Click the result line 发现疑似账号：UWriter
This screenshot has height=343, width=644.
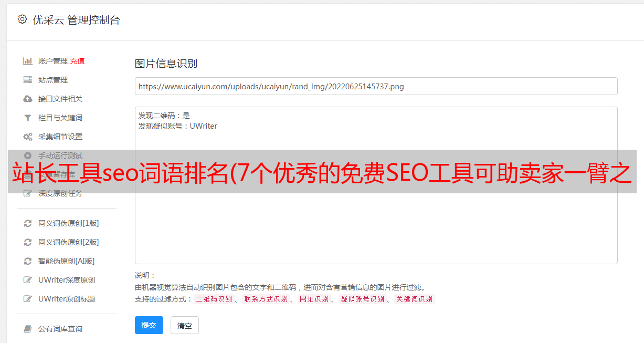tap(178, 126)
